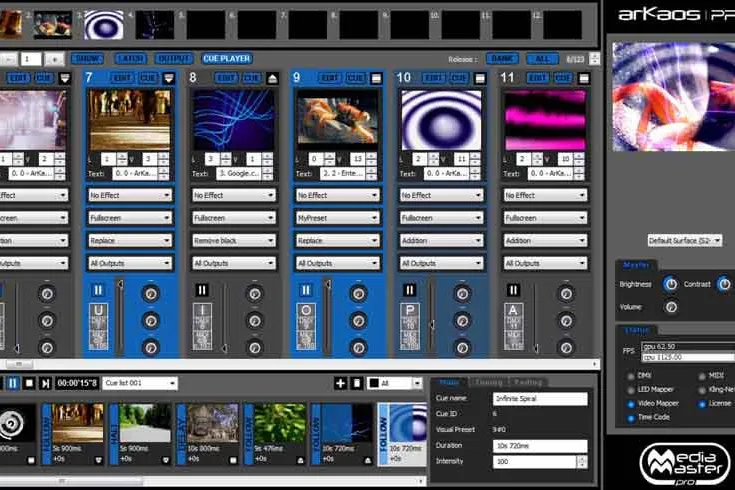
Task: Click the MIDI status indicator
Action: click(702, 376)
